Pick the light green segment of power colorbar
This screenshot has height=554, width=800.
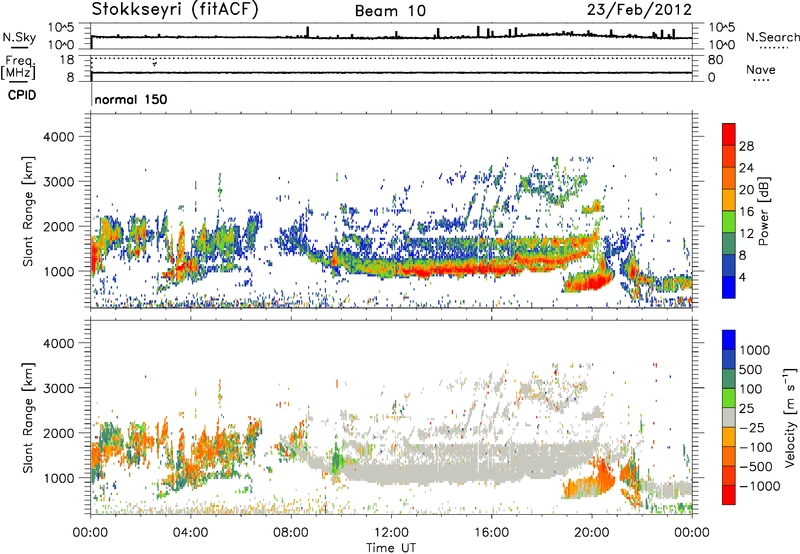coord(729,221)
